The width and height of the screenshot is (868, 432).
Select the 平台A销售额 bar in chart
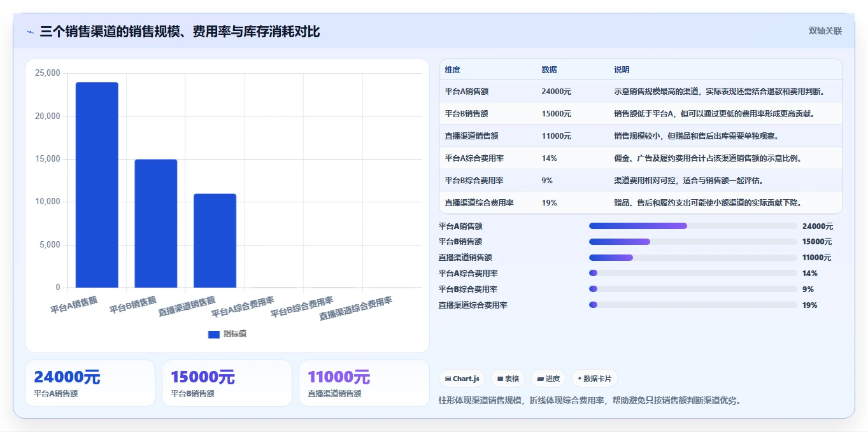tap(97, 185)
